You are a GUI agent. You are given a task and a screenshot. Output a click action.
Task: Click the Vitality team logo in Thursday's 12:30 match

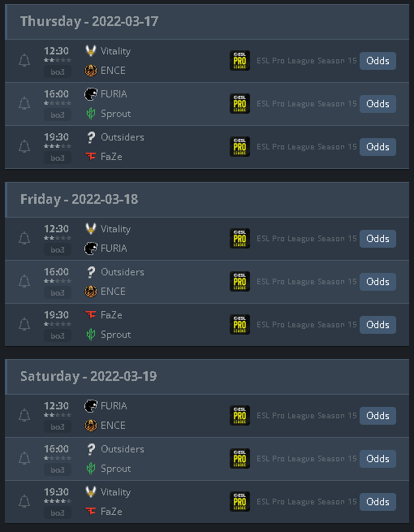(91, 51)
